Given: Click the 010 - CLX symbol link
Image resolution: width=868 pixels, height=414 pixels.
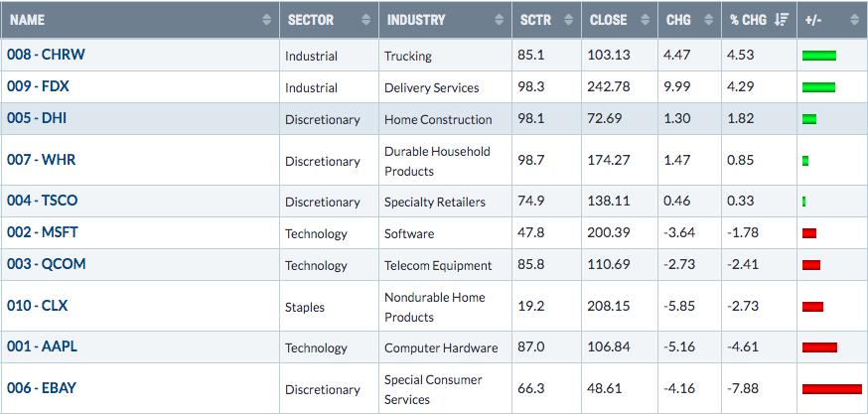Looking at the screenshot, I should (x=37, y=306).
